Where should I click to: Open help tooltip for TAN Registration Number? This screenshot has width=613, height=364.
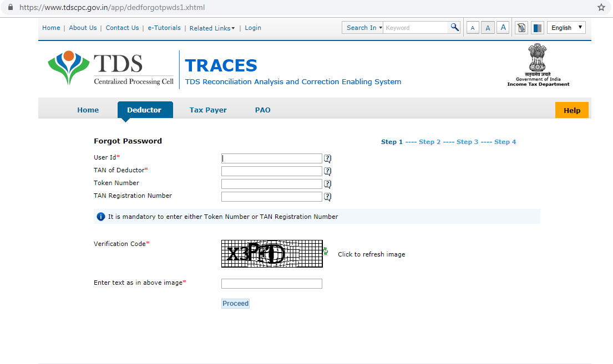point(328,197)
